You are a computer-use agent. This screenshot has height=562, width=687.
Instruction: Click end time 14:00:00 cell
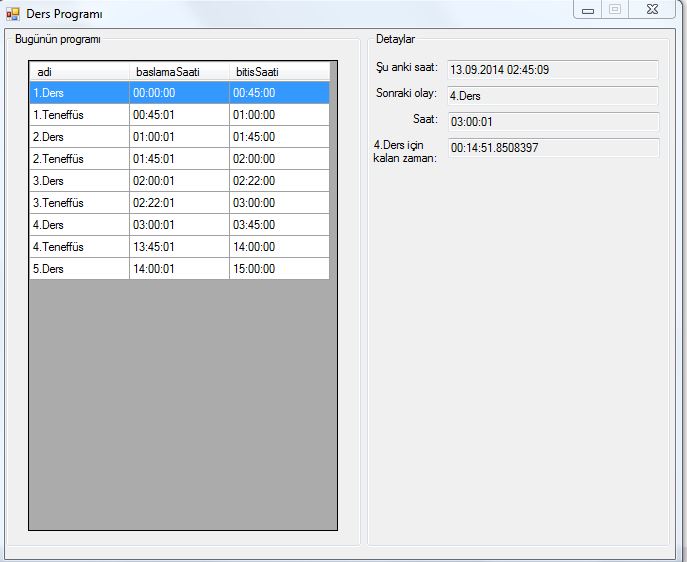[279, 247]
